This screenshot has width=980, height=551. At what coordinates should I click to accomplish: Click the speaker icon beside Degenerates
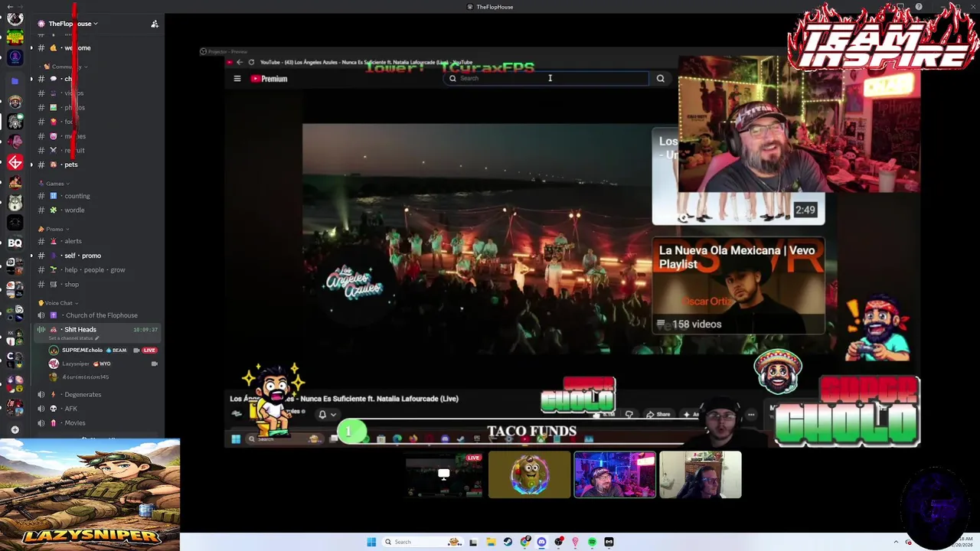click(x=41, y=395)
